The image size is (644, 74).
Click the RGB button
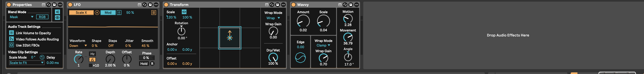(42, 17)
